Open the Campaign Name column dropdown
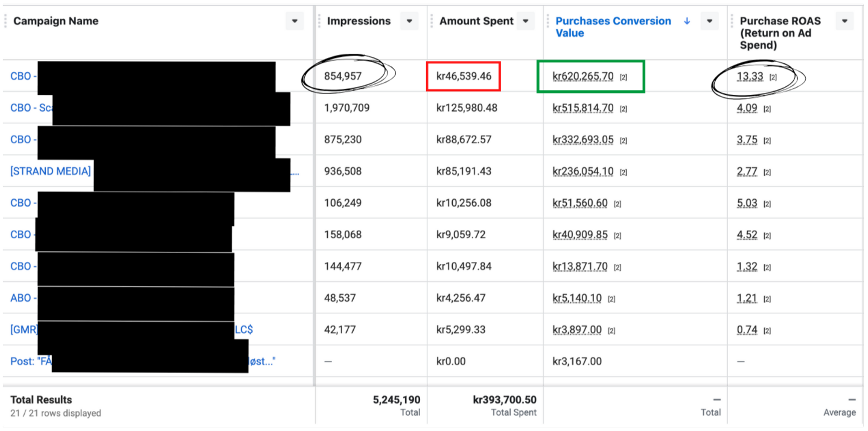Screen dimensions: 868x431 [295, 21]
